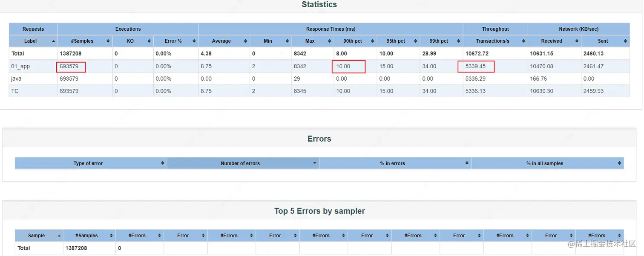The height and width of the screenshot is (256, 644).
Task: Click Transactions/s sort arrows
Action: (523, 41)
